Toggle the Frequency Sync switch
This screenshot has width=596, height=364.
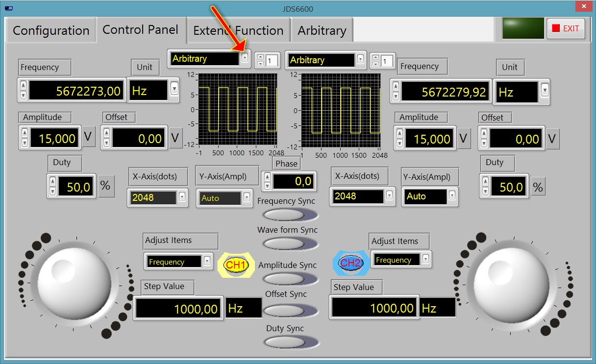(x=291, y=215)
